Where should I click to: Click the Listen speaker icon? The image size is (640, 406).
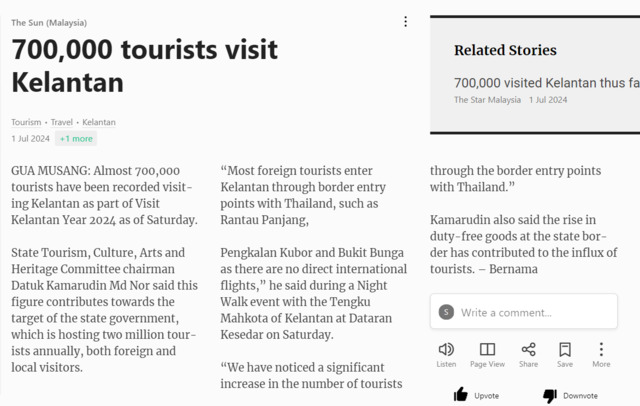tap(446, 350)
